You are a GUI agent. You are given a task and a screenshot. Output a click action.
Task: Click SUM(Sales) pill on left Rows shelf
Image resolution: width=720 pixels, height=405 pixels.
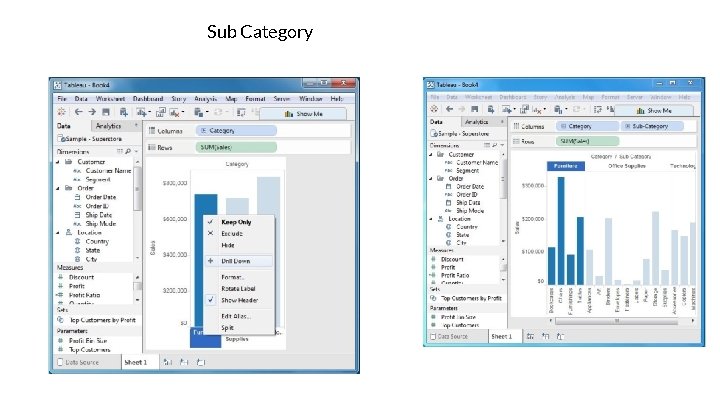[236, 147]
